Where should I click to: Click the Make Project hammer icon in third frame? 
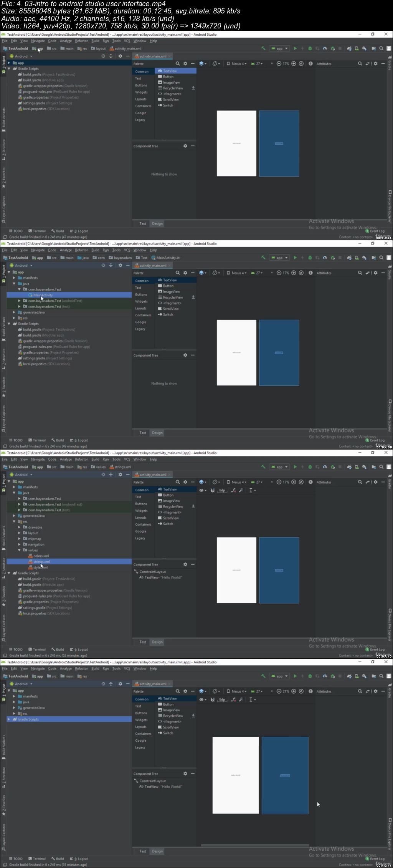click(263, 467)
